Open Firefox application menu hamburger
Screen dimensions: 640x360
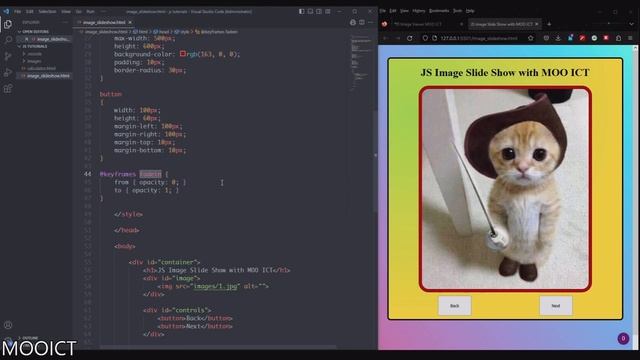pos(631,38)
